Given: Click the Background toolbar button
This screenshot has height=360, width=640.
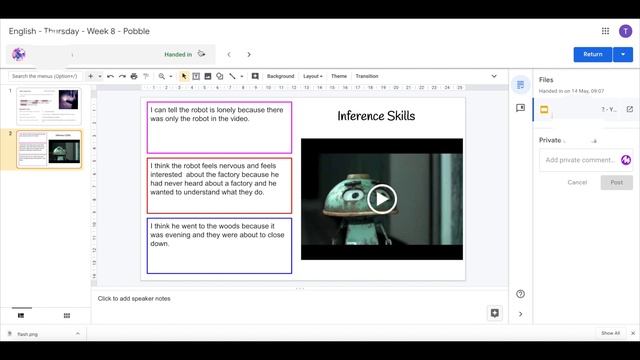Looking at the screenshot, I should (x=280, y=76).
